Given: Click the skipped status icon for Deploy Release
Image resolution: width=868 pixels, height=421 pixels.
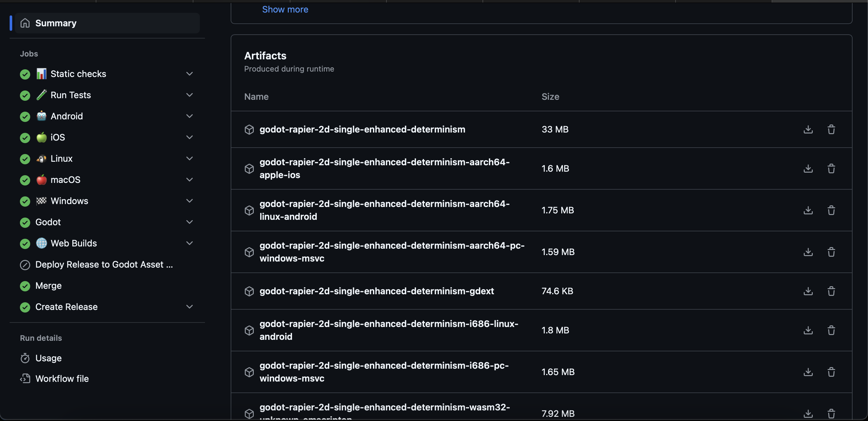Looking at the screenshot, I should tap(25, 265).
